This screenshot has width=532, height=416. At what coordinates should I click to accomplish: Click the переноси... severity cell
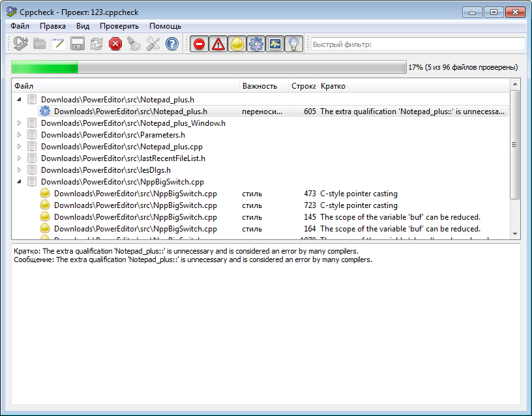pyautogui.click(x=262, y=111)
